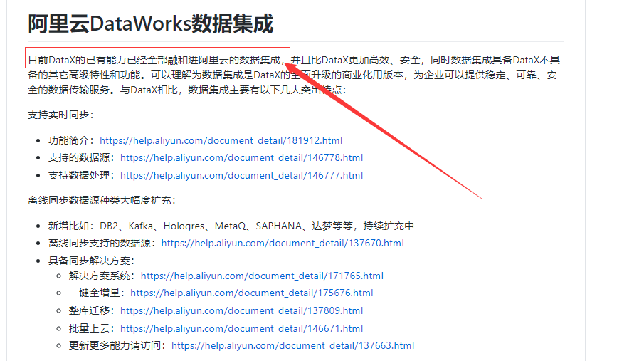Image resolution: width=644 pixels, height=361 pixels.
Task: Click the 阿里云DataWorks数据集成 heading
Action: click(150, 23)
